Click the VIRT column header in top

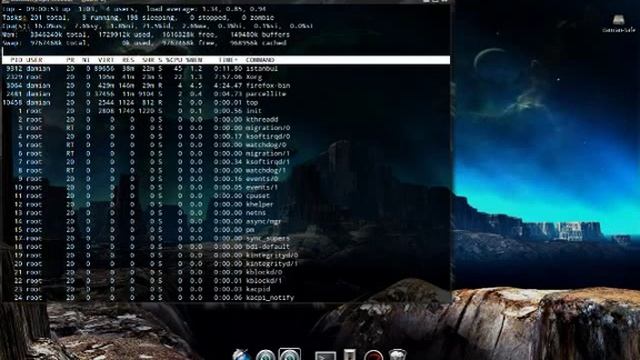tap(106, 60)
